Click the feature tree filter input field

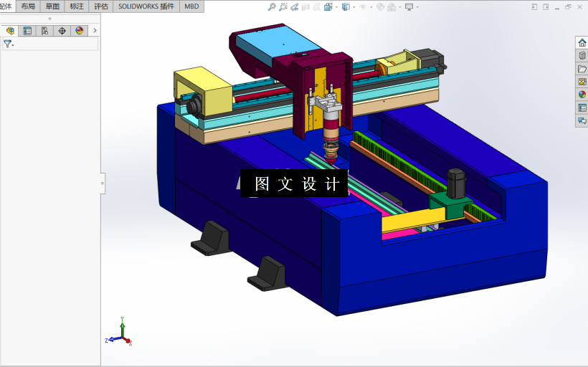click(x=50, y=44)
